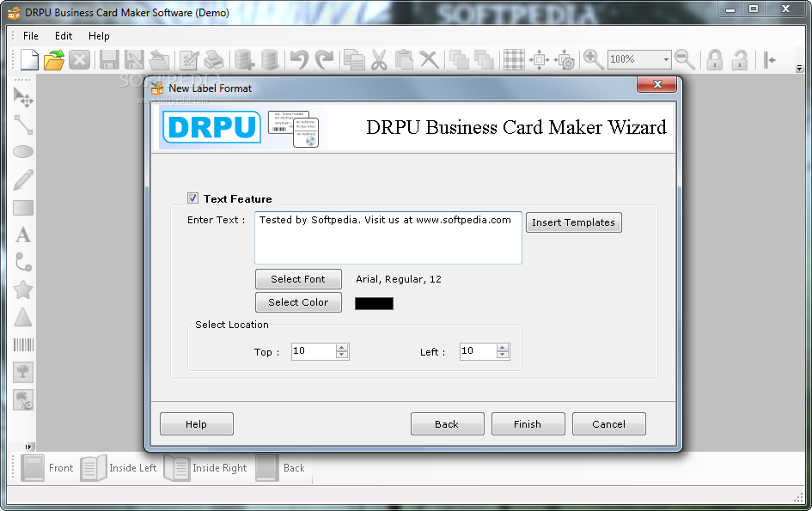Image resolution: width=812 pixels, height=511 pixels.
Task: Select the text 'A' tool
Action: point(23,234)
